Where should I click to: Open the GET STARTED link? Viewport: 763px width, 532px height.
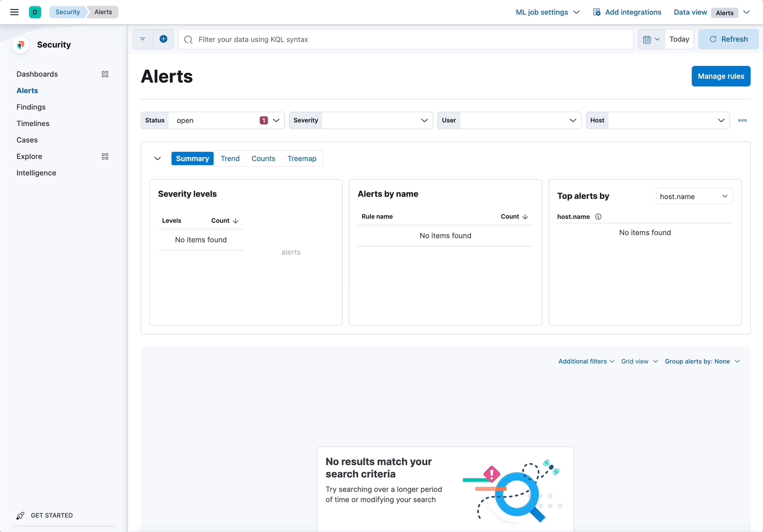pos(51,516)
